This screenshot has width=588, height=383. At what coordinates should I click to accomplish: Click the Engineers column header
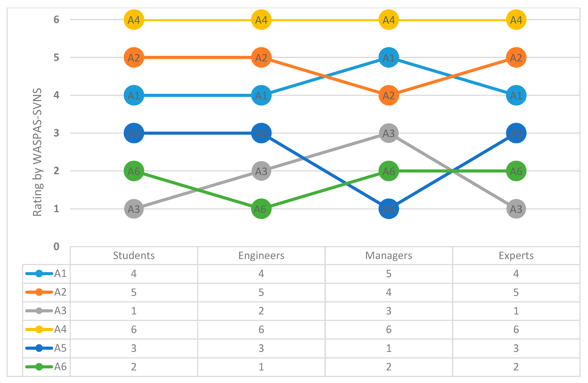pyautogui.click(x=261, y=256)
